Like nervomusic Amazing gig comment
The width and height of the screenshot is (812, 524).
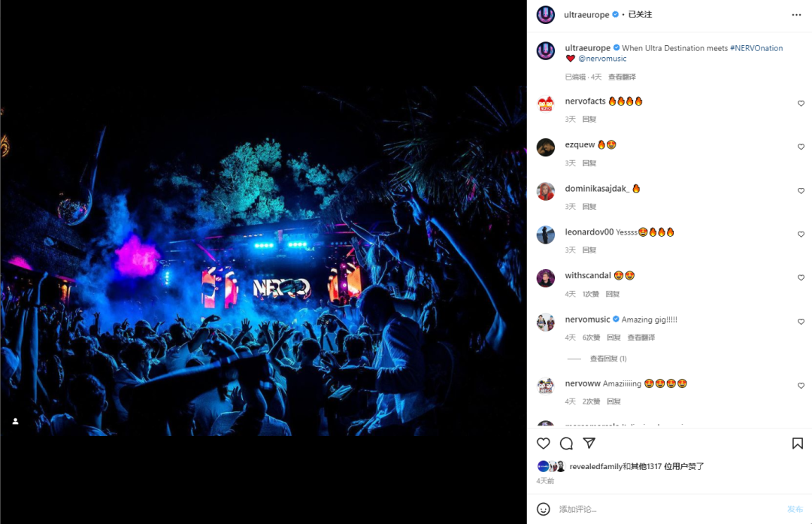pyautogui.click(x=801, y=322)
